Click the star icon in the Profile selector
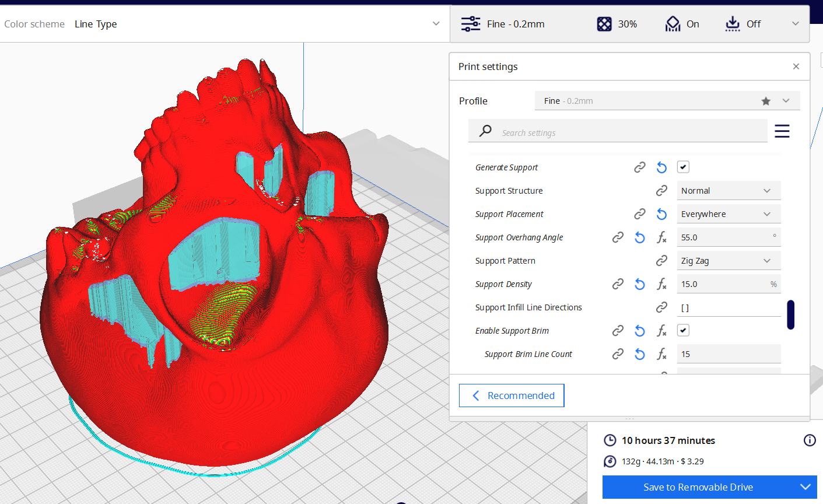 [x=766, y=101]
